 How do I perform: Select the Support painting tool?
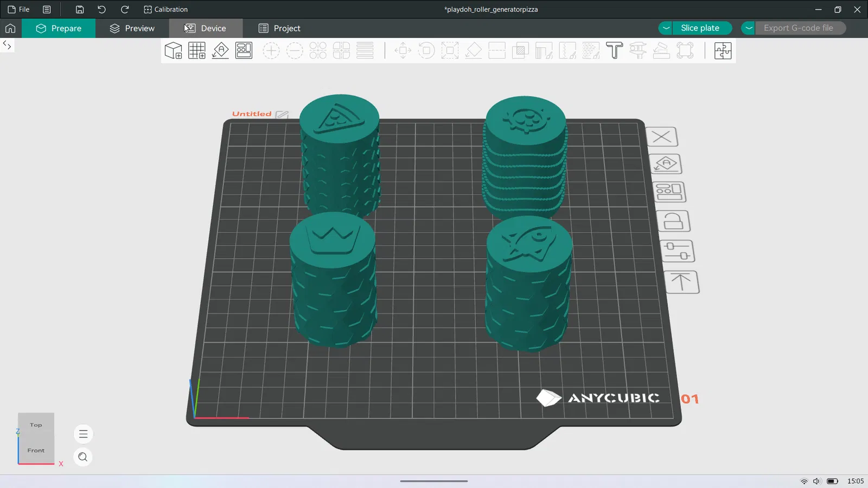tap(544, 50)
